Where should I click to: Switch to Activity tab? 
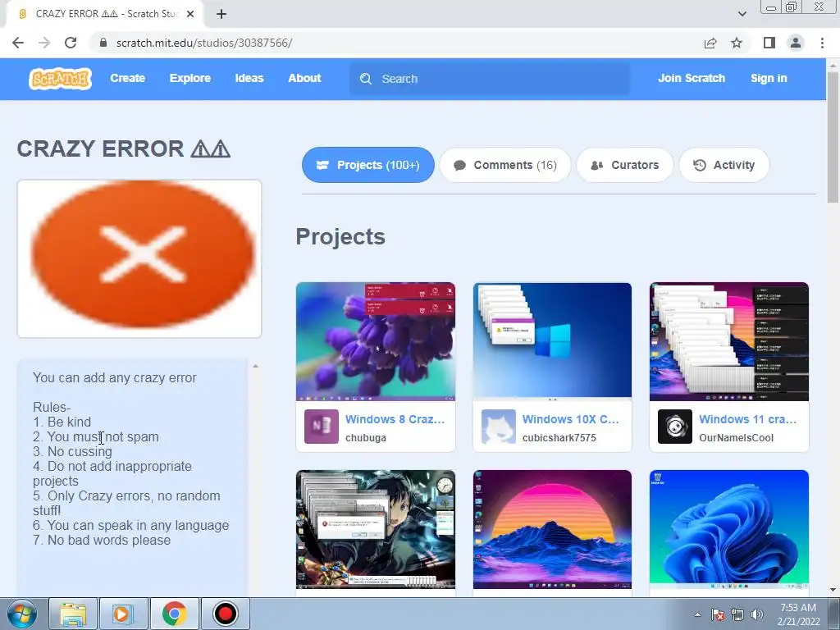pyautogui.click(x=724, y=165)
